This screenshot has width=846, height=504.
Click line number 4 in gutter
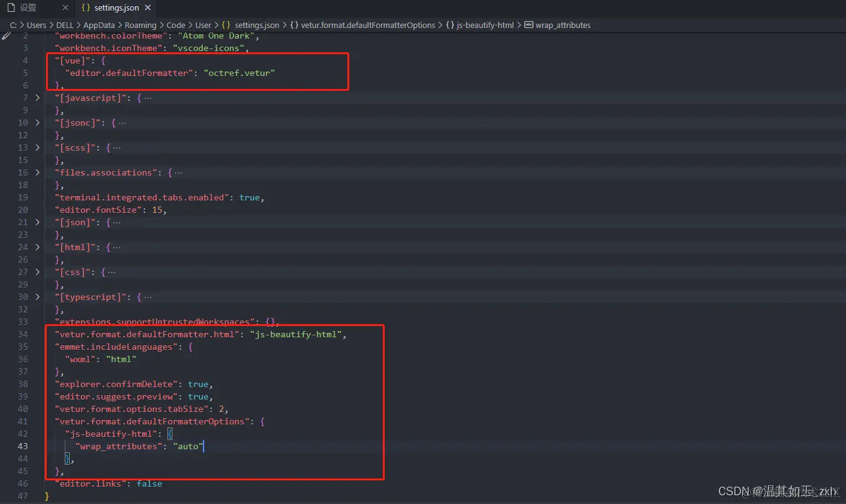coord(25,60)
